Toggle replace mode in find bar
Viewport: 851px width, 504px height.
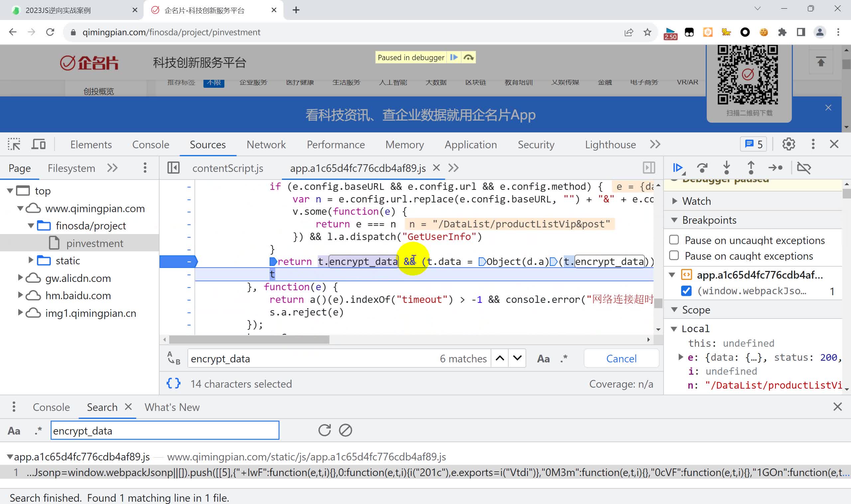(174, 359)
